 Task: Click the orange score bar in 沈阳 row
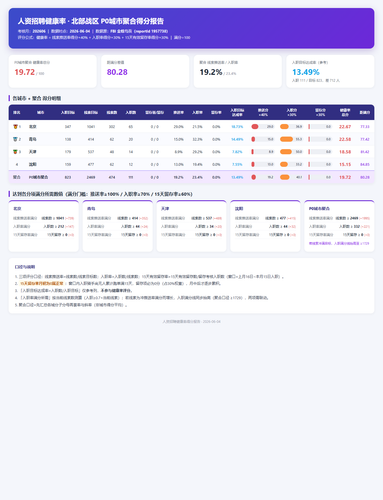click(x=284, y=164)
